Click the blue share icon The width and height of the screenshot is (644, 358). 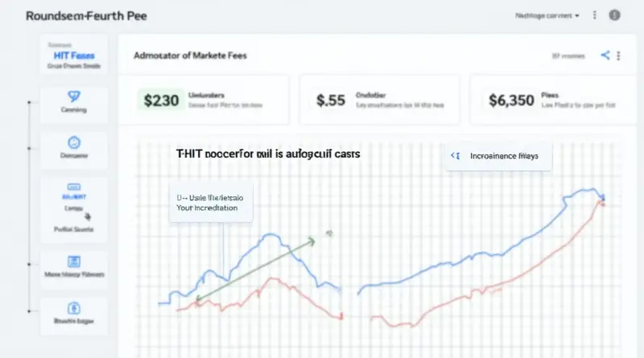tap(605, 56)
